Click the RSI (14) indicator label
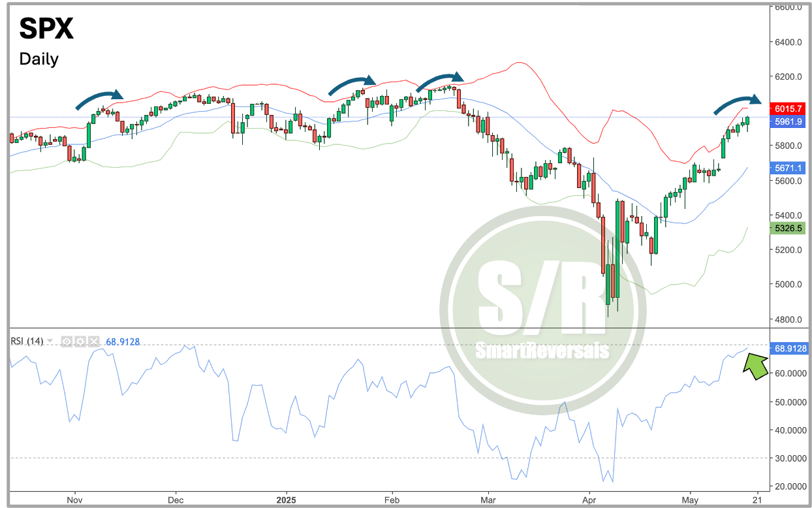The height and width of the screenshot is (508, 812). 27,341
